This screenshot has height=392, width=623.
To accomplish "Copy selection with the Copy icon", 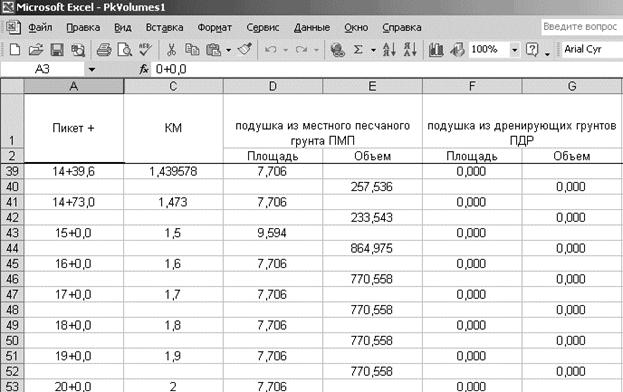I will [x=192, y=50].
